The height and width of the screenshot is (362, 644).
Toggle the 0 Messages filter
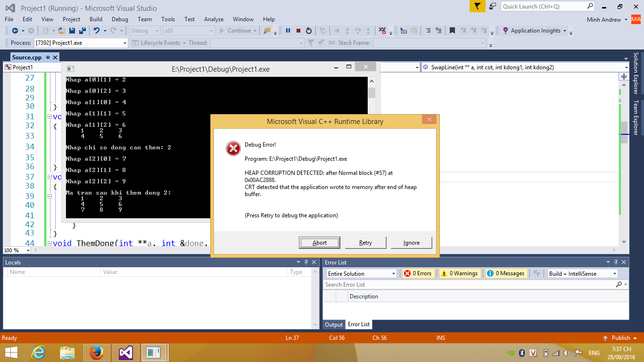(x=506, y=273)
